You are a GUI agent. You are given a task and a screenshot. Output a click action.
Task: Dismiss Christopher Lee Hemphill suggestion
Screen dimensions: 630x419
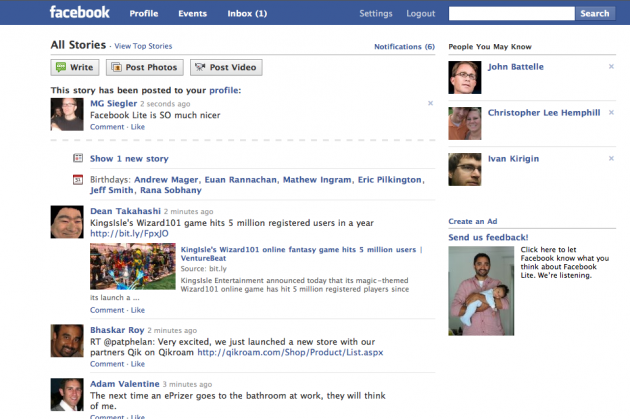(x=611, y=112)
